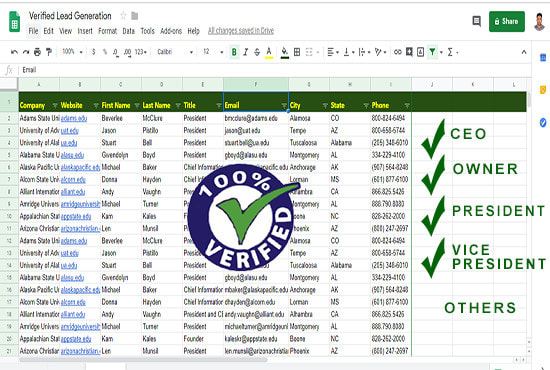The height and width of the screenshot is (370, 550).
Task: Open appstate.edu link in row 10
Action: (76, 216)
